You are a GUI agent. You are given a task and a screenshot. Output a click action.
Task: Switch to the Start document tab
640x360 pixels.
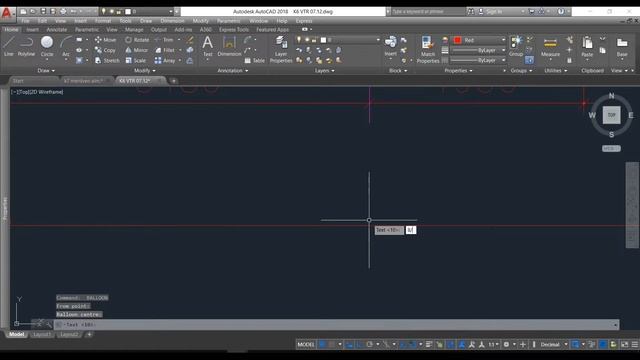coord(18,81)
